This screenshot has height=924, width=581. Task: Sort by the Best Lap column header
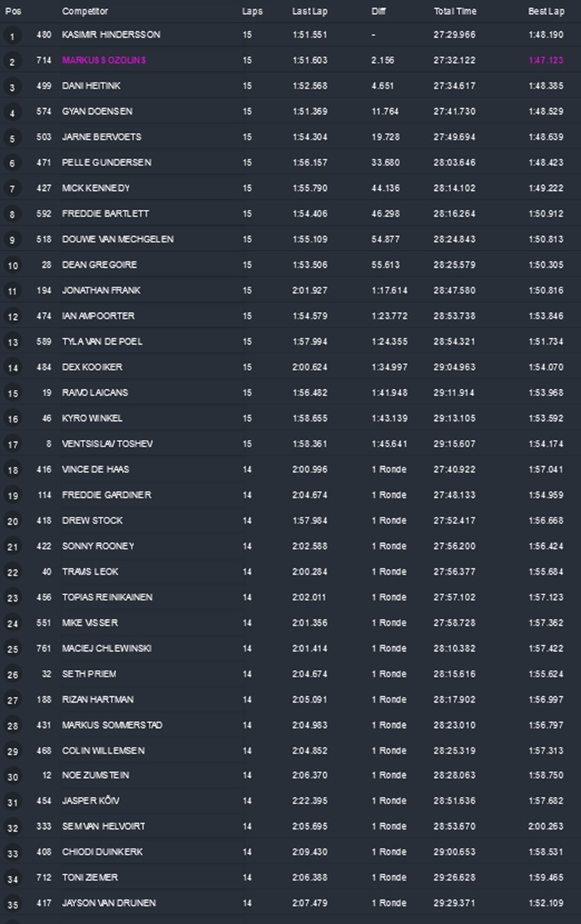[545, 12]
